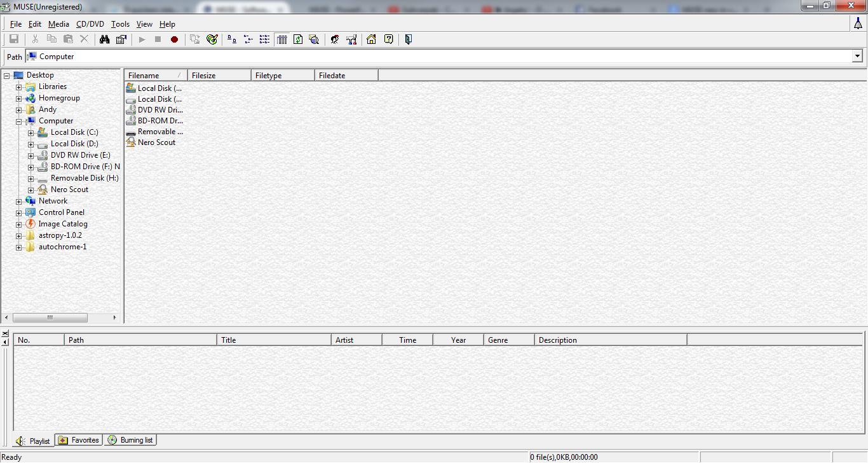Click the Play button in toolbar
Screen dimensions: 868x463
click(x=142, y=39)
